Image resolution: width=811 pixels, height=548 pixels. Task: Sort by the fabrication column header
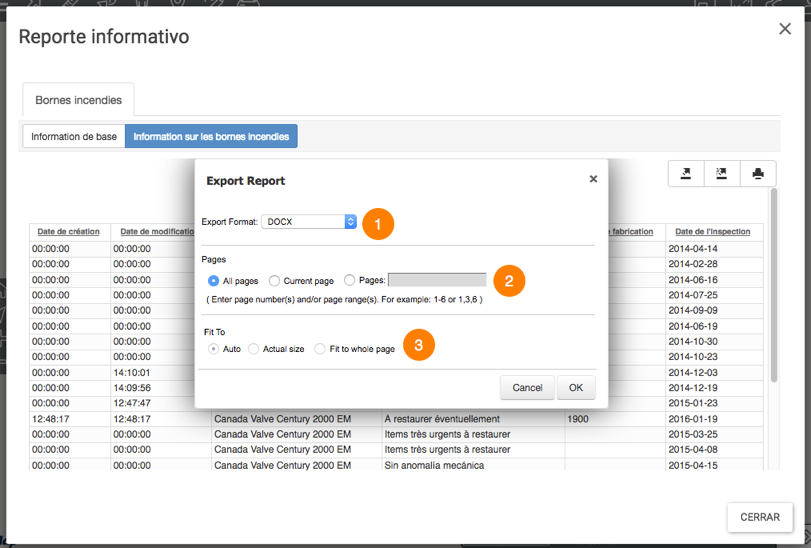630,232
